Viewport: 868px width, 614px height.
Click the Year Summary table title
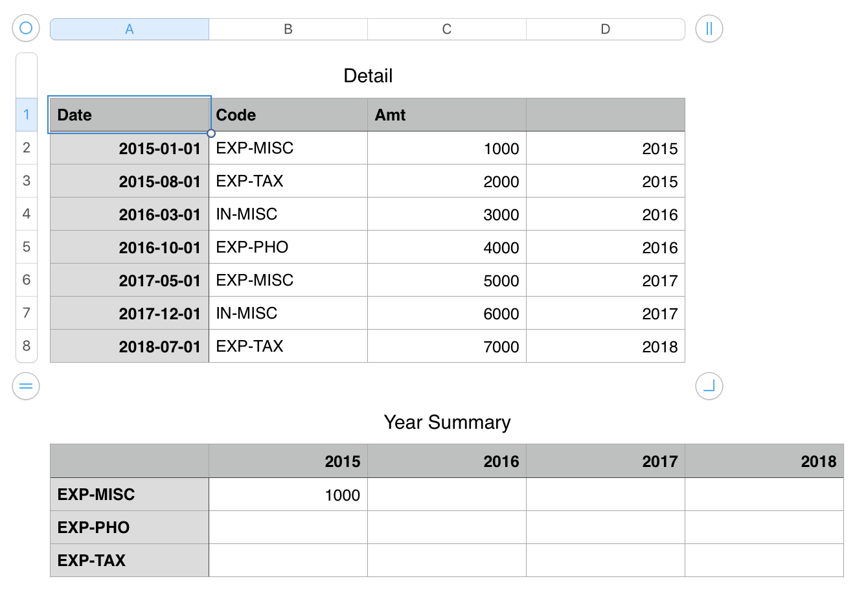(447, 422)
